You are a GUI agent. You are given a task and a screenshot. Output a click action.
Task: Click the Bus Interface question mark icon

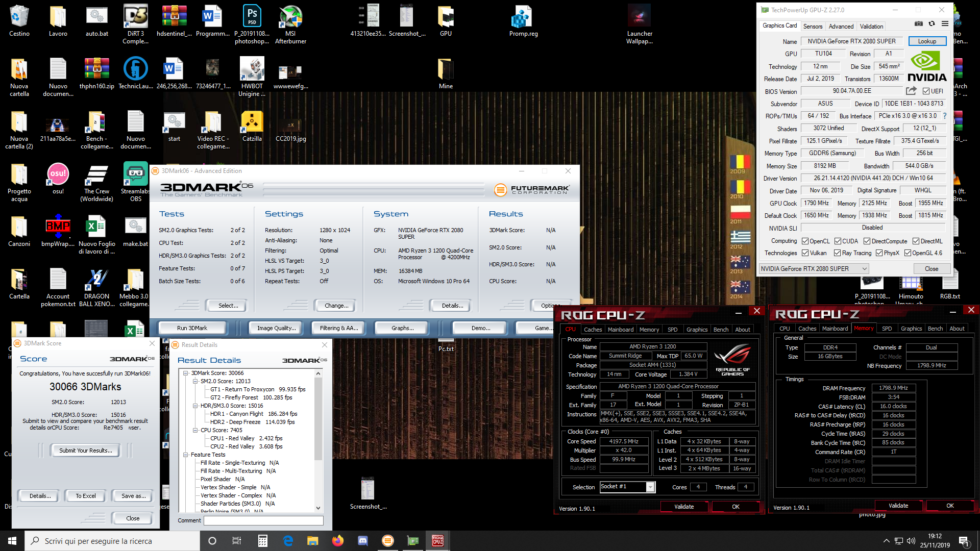(945, 116)
